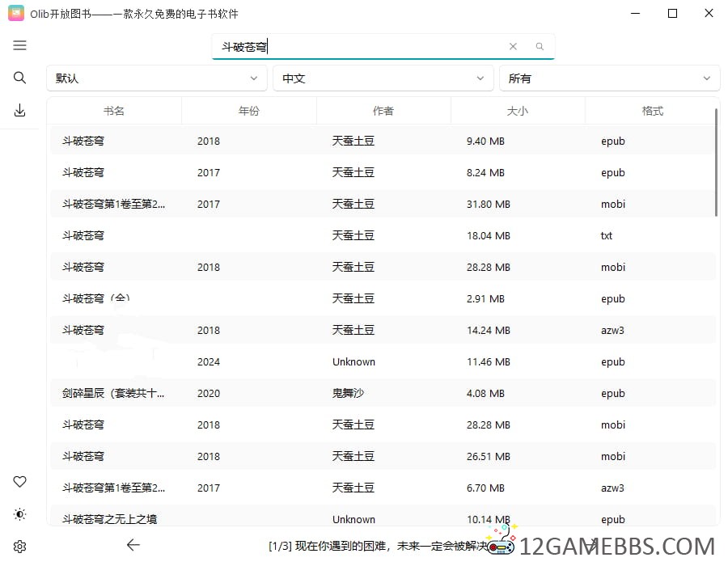Click the vertical scrollbar of results list
Viewport: 728px width, 566px height.
point(717,162)
